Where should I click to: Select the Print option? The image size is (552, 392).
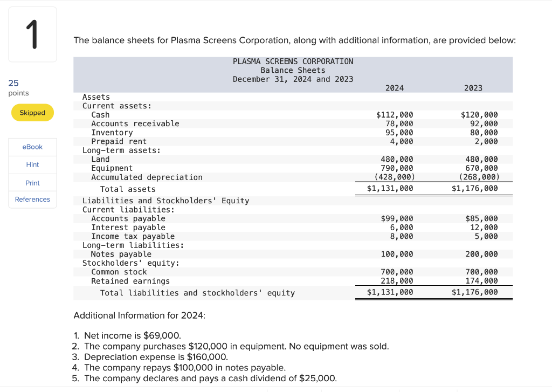(32, 182)
